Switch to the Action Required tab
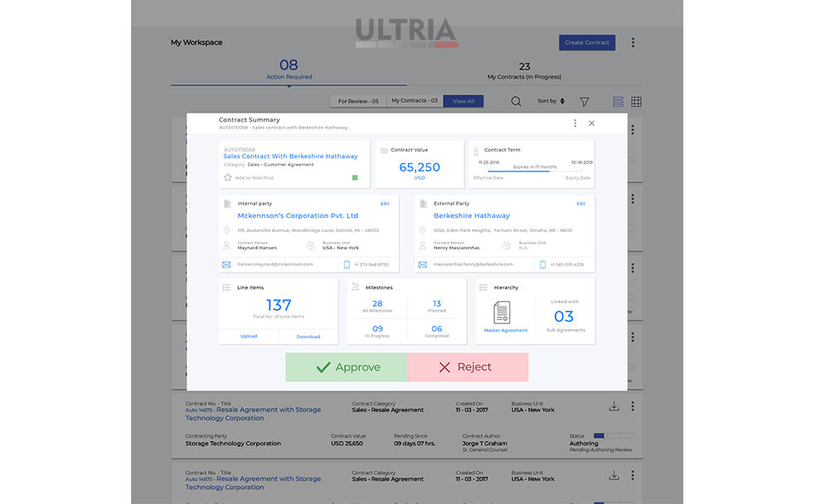This screenshot has width=816, height=504. point(289,70)
